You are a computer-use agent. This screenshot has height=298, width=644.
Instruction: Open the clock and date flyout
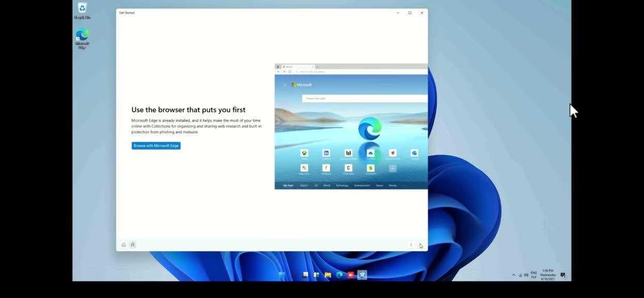548,275
